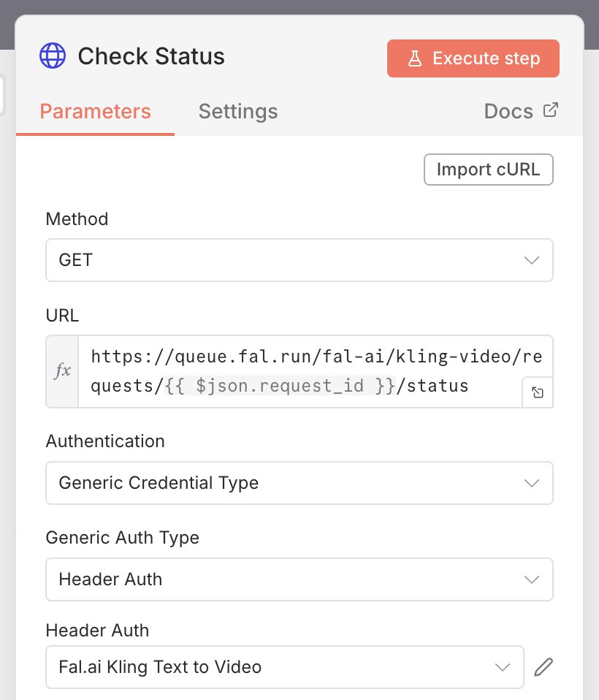Open the Generic Auth Type dropdown

299,579
